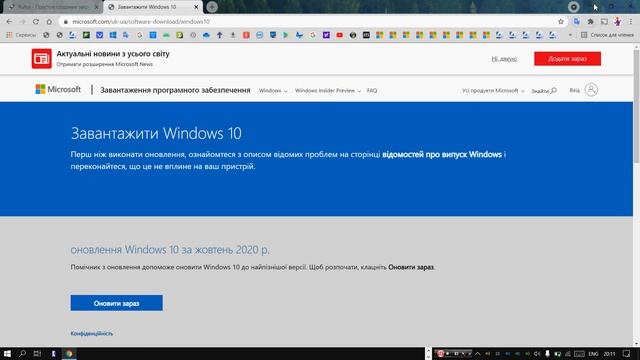This screenshot has width=640, height=360.
Task: Switch to the first inactive browser tab
Action: tap(53, 7)
